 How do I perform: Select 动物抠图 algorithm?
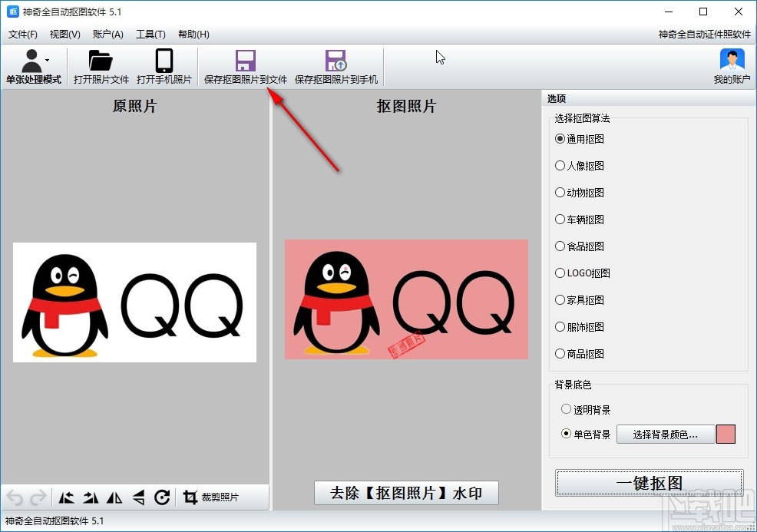[580, 193]
